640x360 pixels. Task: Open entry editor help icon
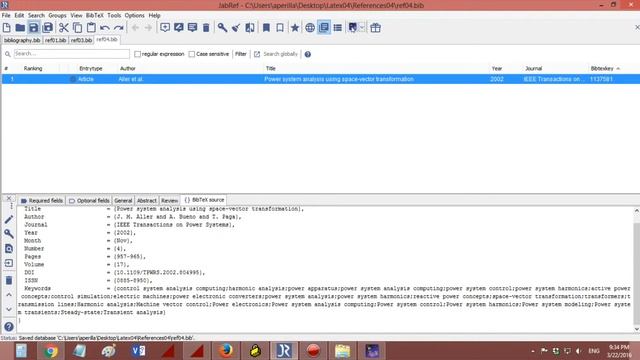(9, 327)
